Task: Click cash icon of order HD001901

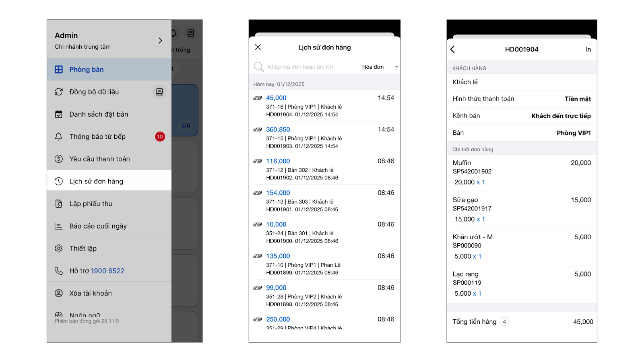Action: coord(258,193)
